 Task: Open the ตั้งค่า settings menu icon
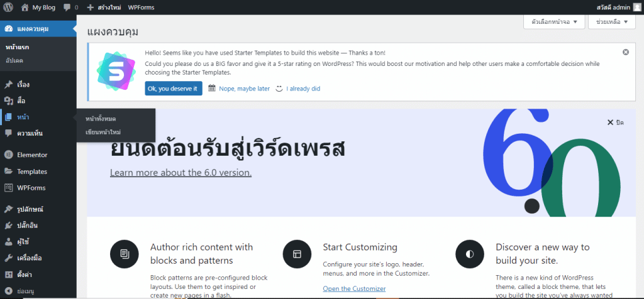8,275
